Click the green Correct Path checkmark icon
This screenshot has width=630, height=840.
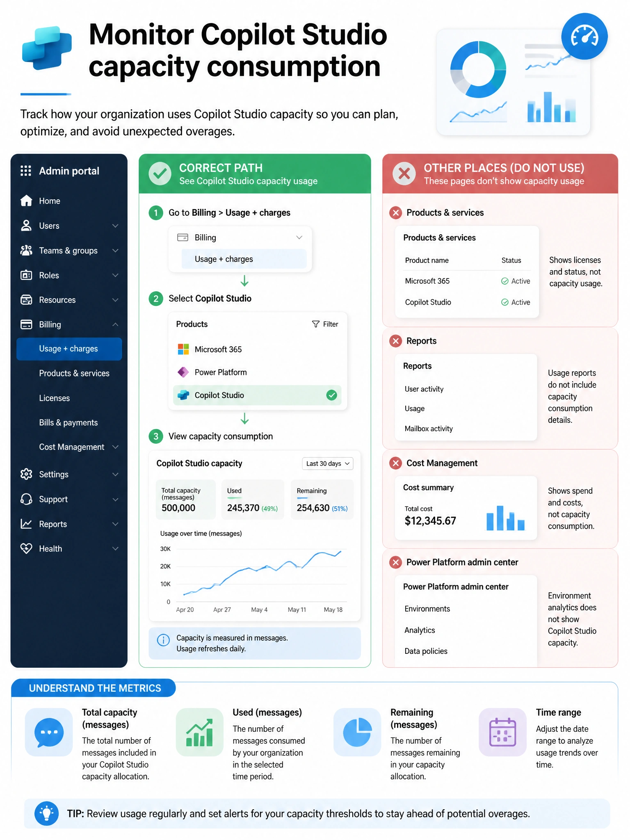160,173
